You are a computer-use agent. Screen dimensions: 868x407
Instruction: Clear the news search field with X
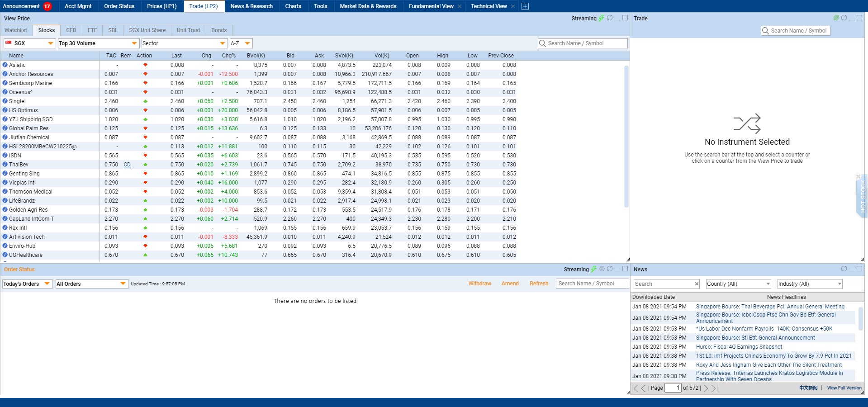697,284
